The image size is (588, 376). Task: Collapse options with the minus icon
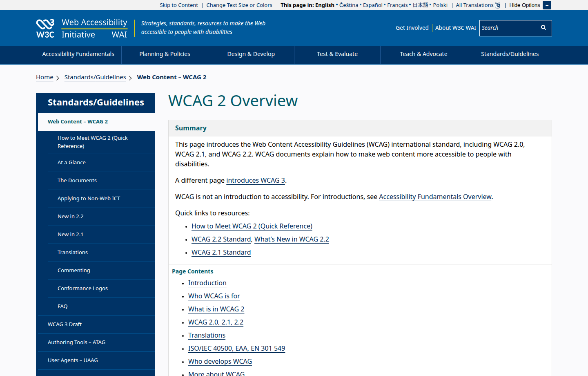coord(547,5)
